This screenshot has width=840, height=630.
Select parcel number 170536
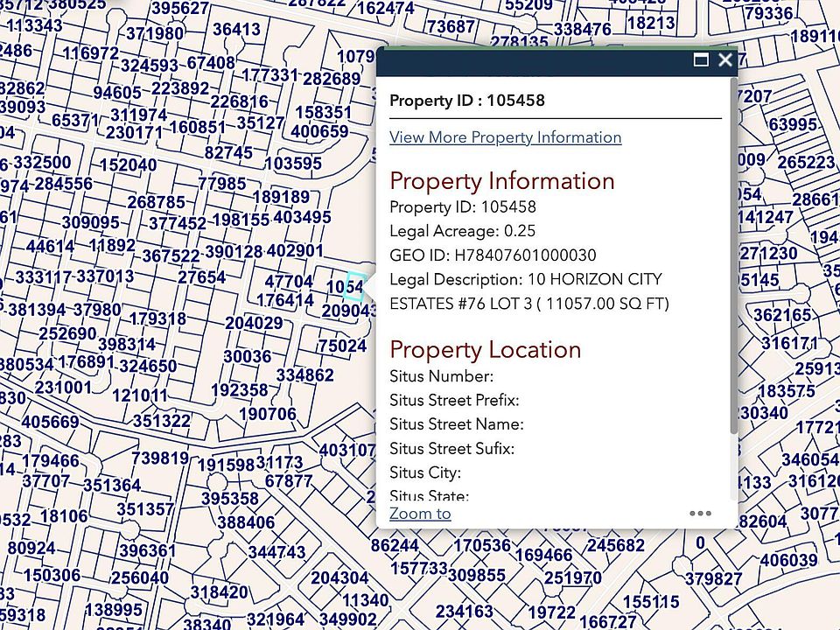482,546
